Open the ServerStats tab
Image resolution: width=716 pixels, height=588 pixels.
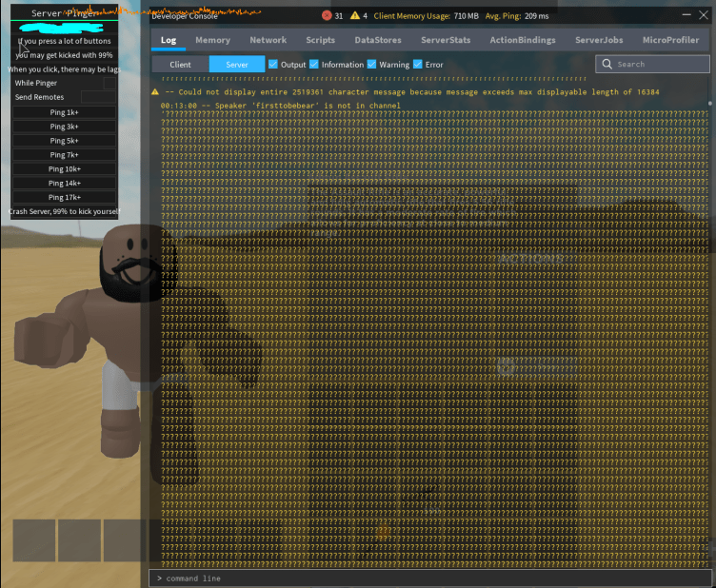coord(446,40)
